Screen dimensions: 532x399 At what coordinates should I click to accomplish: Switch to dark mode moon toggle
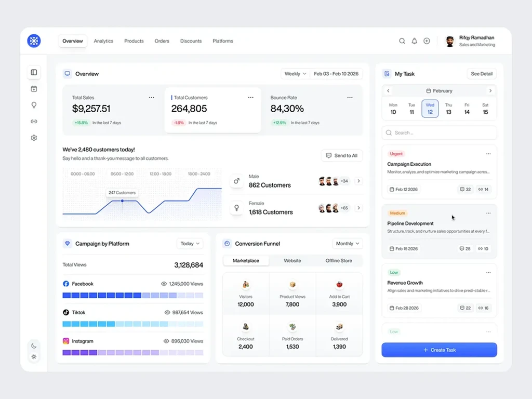[34, 346]
